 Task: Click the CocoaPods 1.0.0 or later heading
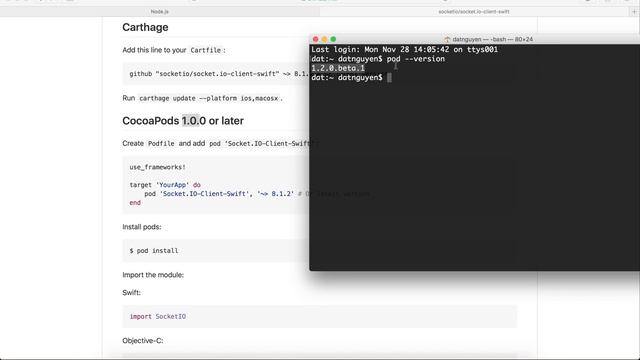183,121
